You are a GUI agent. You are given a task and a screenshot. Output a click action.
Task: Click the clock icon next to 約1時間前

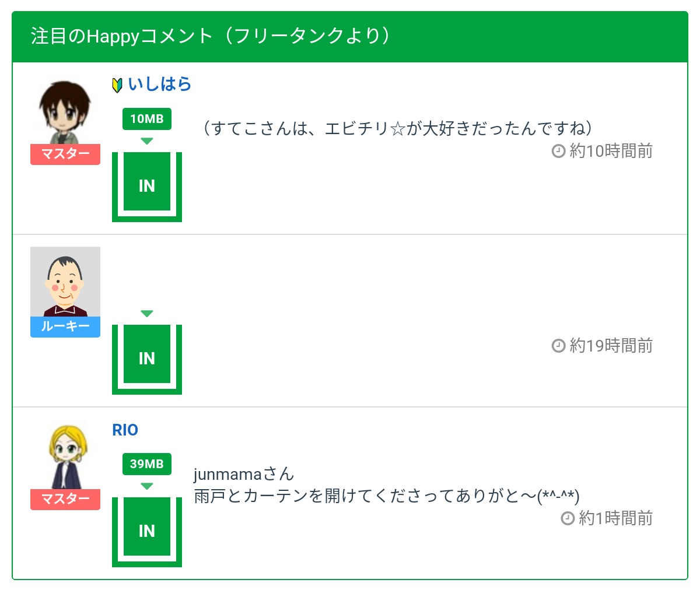coord(568,518)
